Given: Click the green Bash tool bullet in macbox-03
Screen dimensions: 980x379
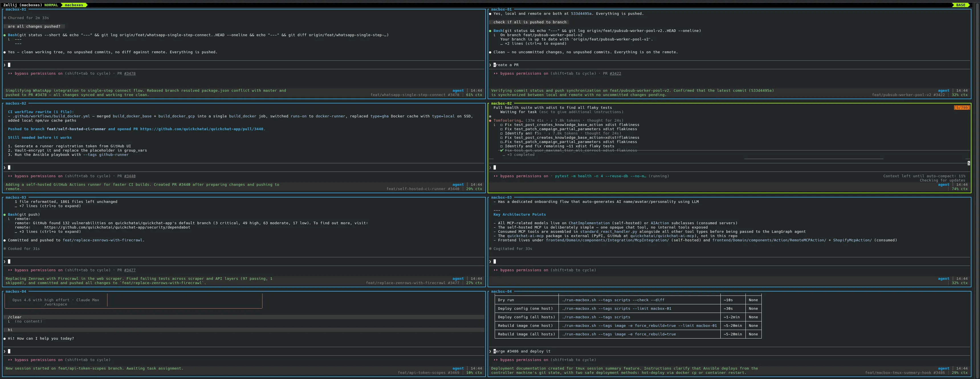Looking at the screenshot, I should point(5,214).
